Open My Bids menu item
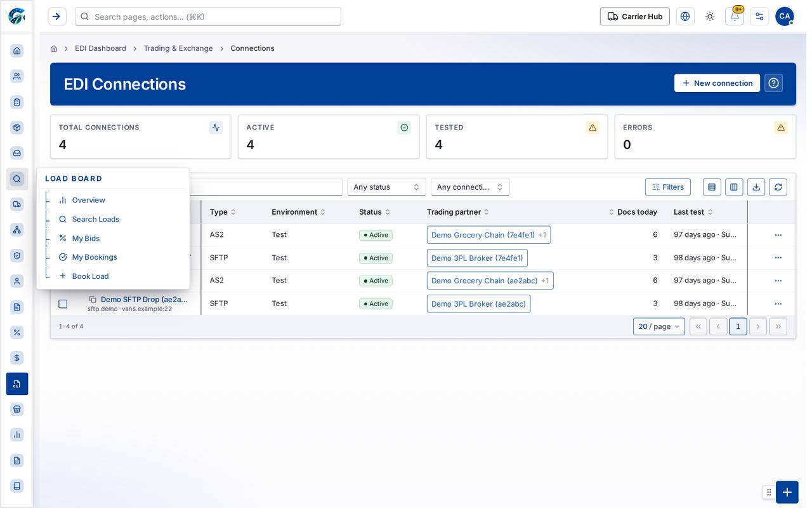This screenshot has height=508, width=812. point(86,238)
